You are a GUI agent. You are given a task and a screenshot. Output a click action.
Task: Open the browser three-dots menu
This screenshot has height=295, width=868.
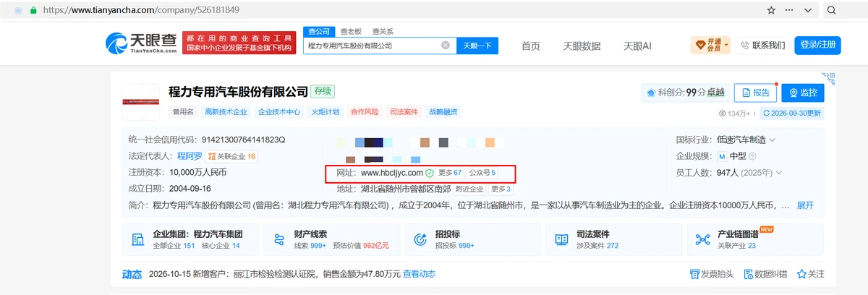point(789,11)
